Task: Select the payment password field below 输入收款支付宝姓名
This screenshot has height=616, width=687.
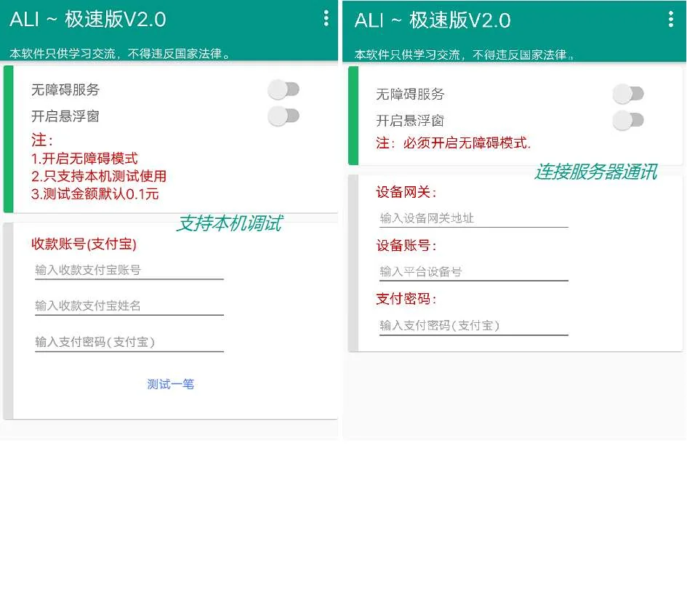Action: click(x=129, y=343)
